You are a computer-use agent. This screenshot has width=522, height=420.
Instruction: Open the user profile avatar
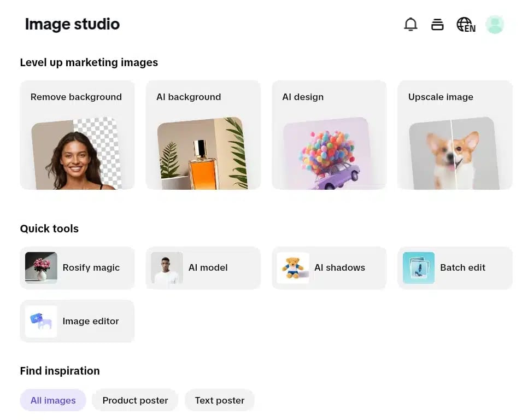click(494, 24)
